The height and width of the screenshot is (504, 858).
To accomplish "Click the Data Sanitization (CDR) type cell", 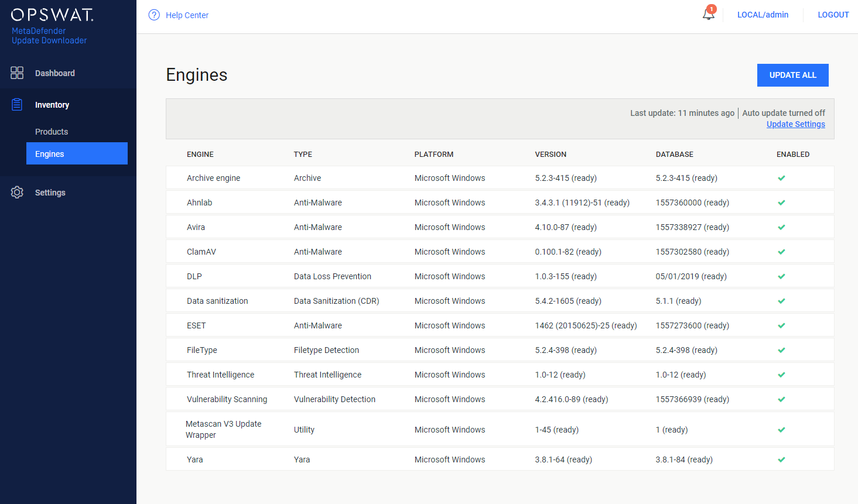I will (x=337, y=301).
